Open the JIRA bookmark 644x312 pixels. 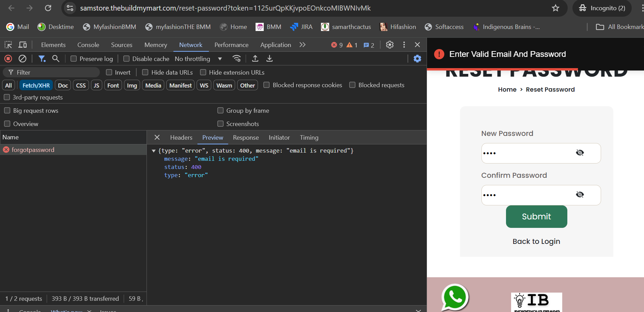point(301,27)
